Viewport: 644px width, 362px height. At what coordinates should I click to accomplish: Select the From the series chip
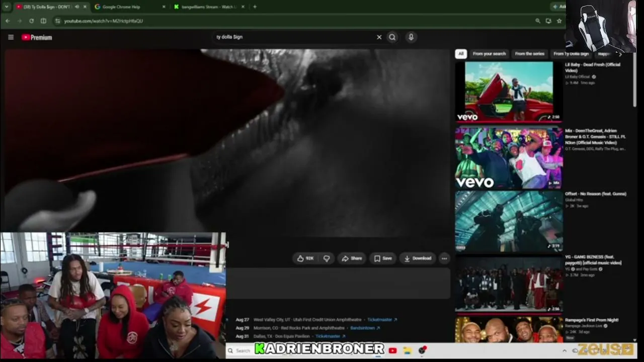pos(529,54)
